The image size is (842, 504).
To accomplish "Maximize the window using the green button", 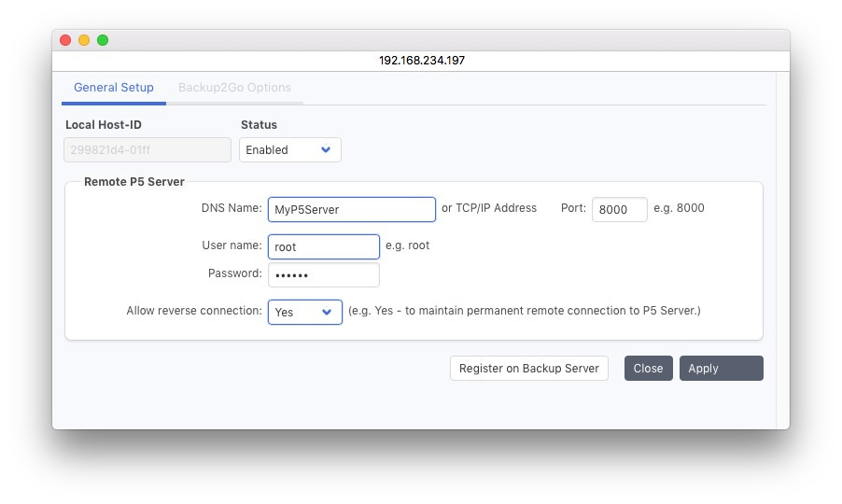I will [103, 40].
